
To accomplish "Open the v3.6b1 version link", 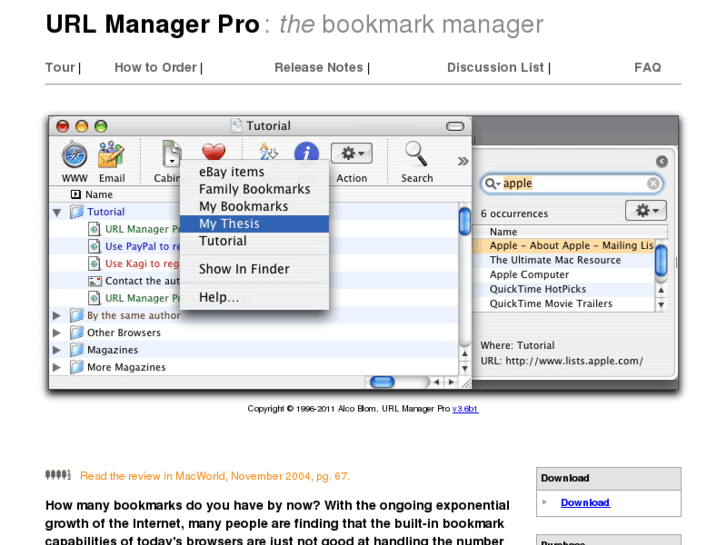I will coord(465,409).
